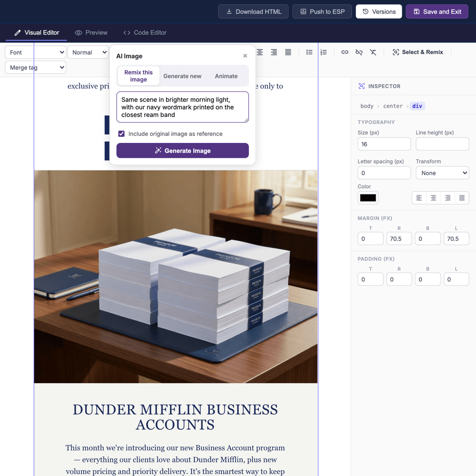Click the Padding bottom field
Image resolution: width=476 pixels, height=476 pixels.
coord(428,279)
